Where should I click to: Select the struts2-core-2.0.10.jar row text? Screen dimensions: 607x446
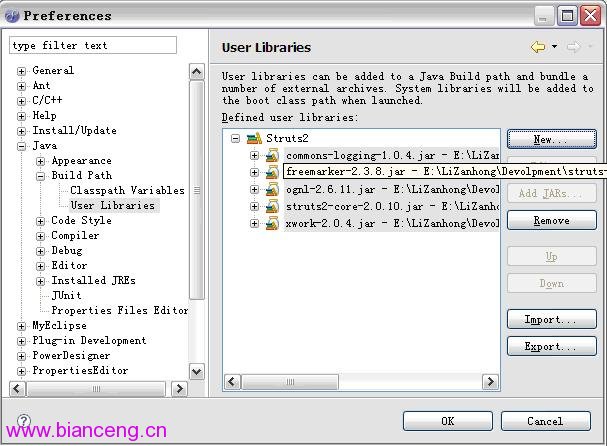point(392,206)
